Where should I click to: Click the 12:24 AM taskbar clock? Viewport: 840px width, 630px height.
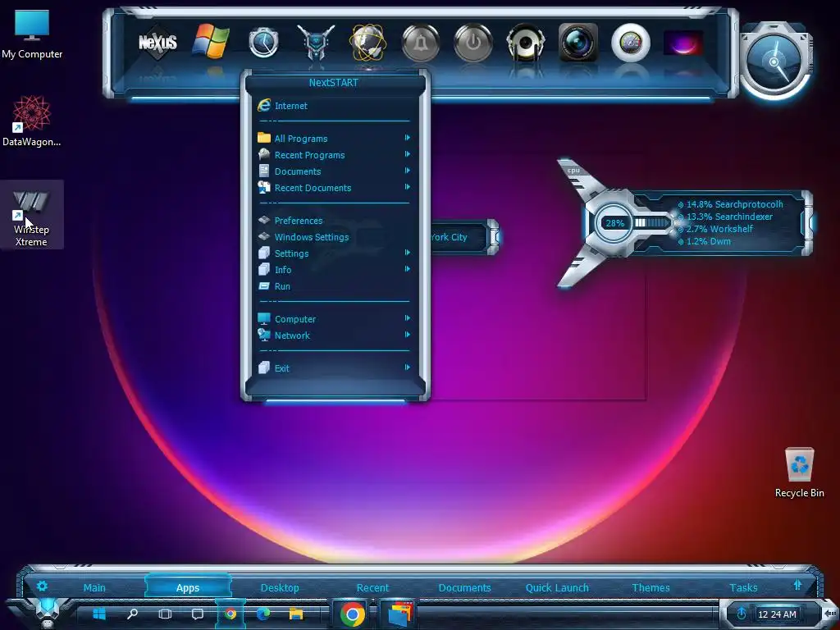778,614
